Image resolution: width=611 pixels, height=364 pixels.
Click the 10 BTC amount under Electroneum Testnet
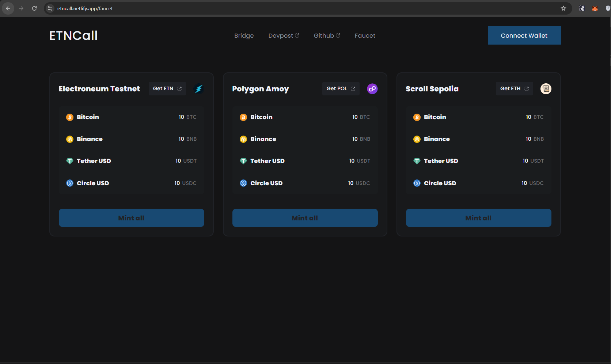coord(188,117)
